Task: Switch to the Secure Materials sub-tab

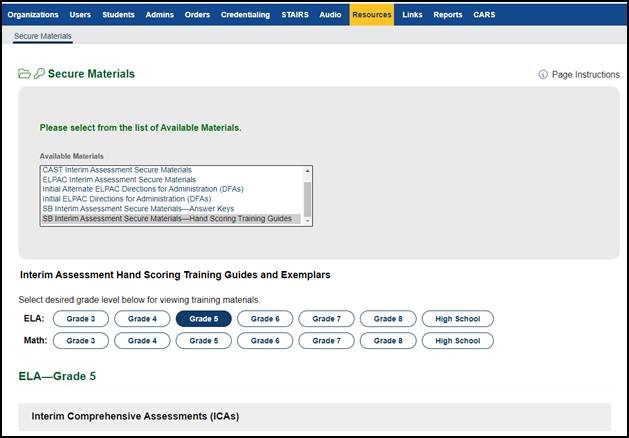Action: pyautogui.click(x=43, y=36)
